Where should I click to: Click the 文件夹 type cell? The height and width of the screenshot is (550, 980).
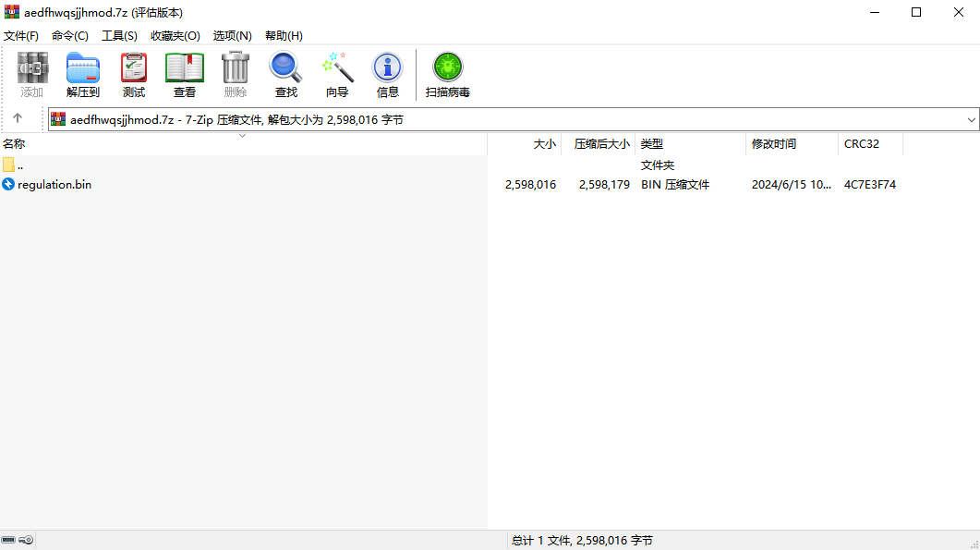(x=658, y=165)
